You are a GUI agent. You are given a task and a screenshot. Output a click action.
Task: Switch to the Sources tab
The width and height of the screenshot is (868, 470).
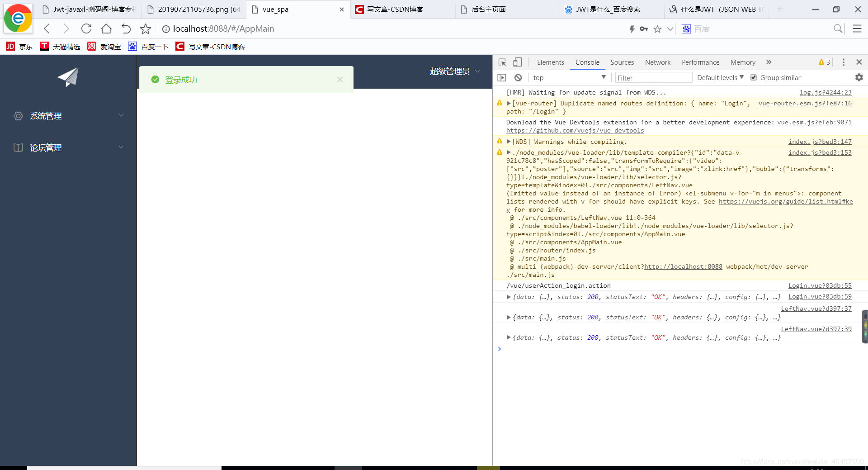tap(622, 62)
